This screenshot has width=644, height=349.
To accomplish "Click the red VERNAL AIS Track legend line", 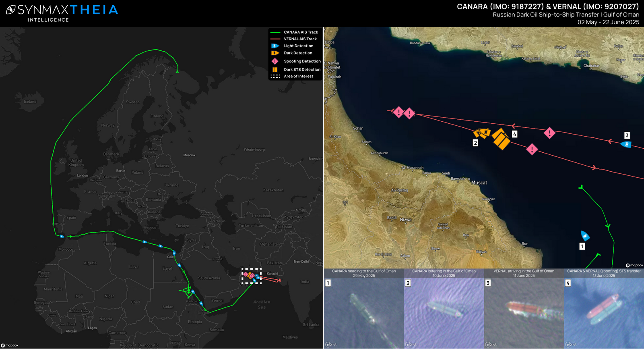I will [275, 39].
